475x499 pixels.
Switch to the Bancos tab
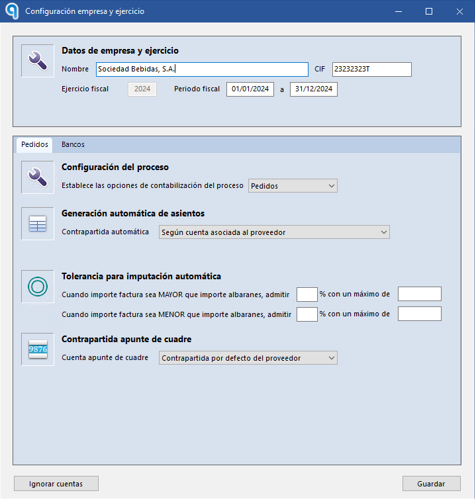point(73,144)
